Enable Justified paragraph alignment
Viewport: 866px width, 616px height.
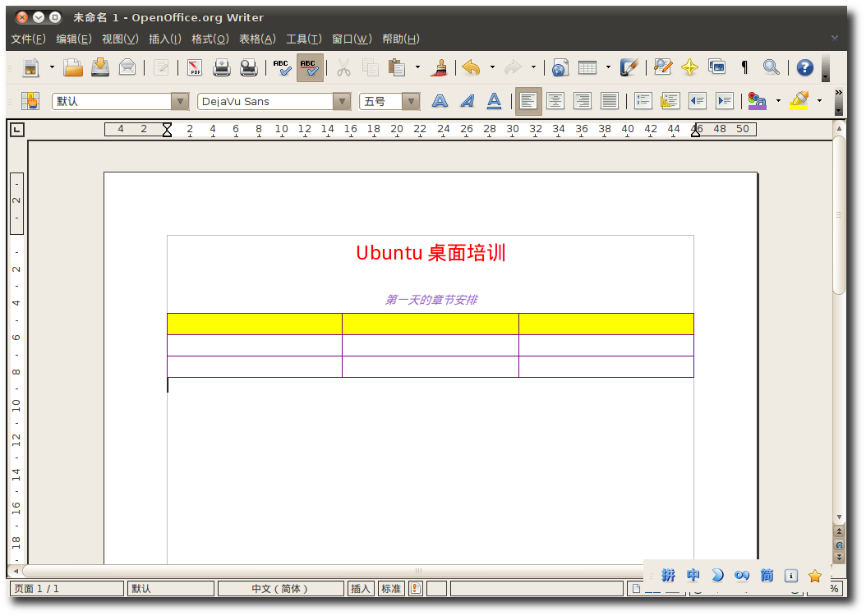[609, 101]
